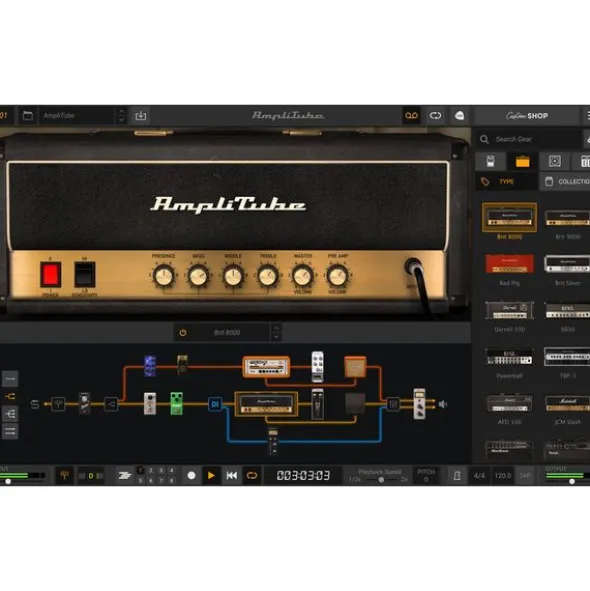Click the input S icon in signal chain

(x=34, y=404)
